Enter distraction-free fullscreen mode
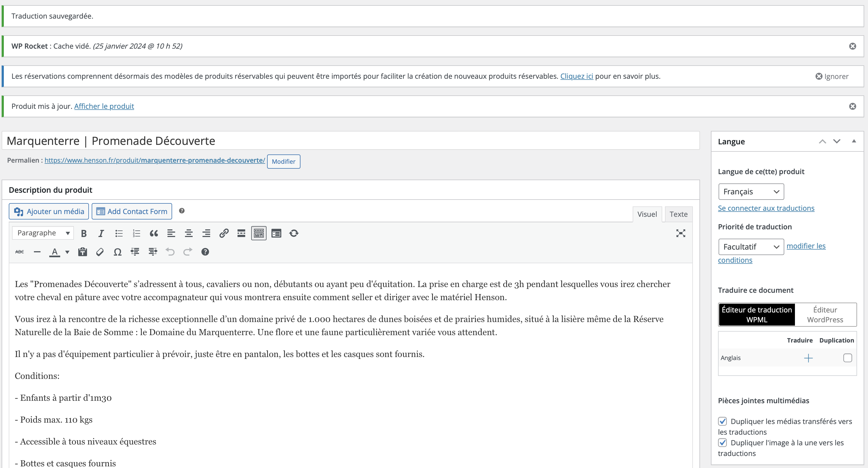The height and width of the screenshot is (468, 868). pos(681,233)
